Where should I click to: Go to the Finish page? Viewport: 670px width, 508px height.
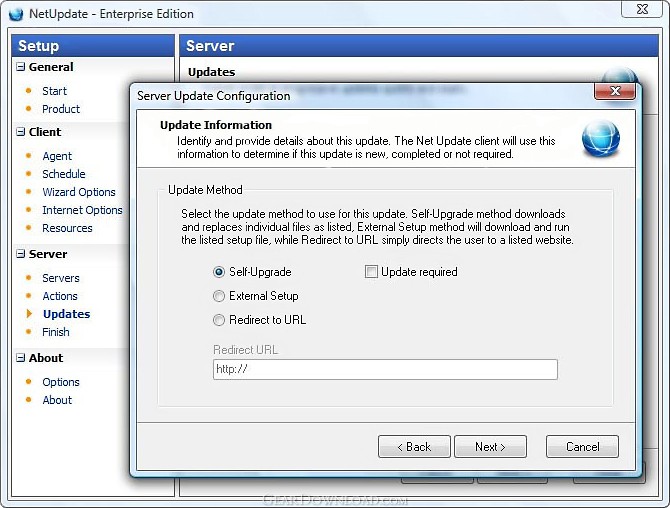coord(56,332)
